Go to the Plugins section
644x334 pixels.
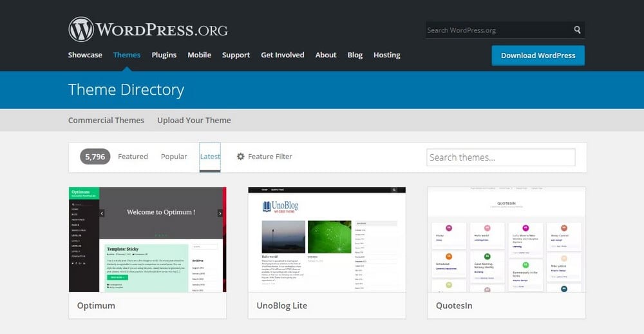click(164, 55)
